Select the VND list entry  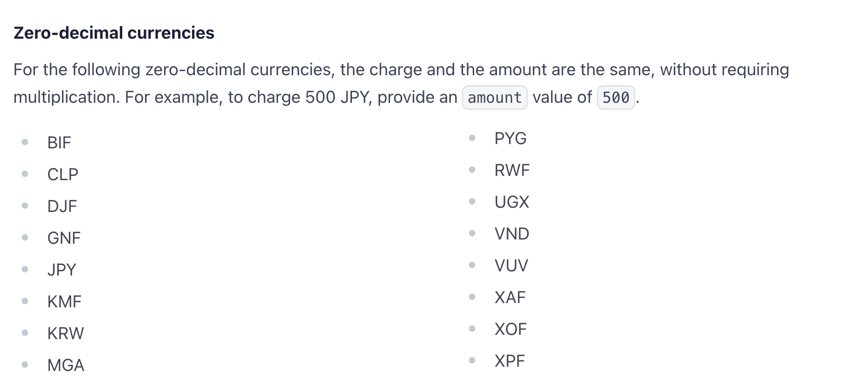coord(512,234)
